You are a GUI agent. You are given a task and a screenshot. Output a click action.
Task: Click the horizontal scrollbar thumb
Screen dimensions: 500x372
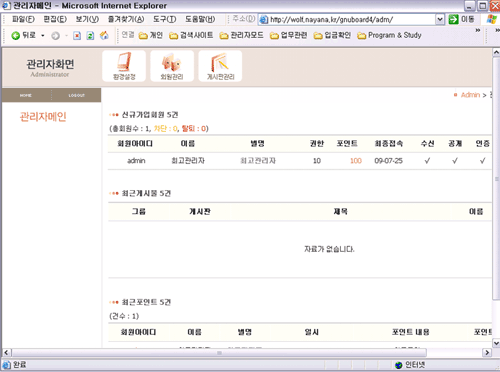coord(219,352)
